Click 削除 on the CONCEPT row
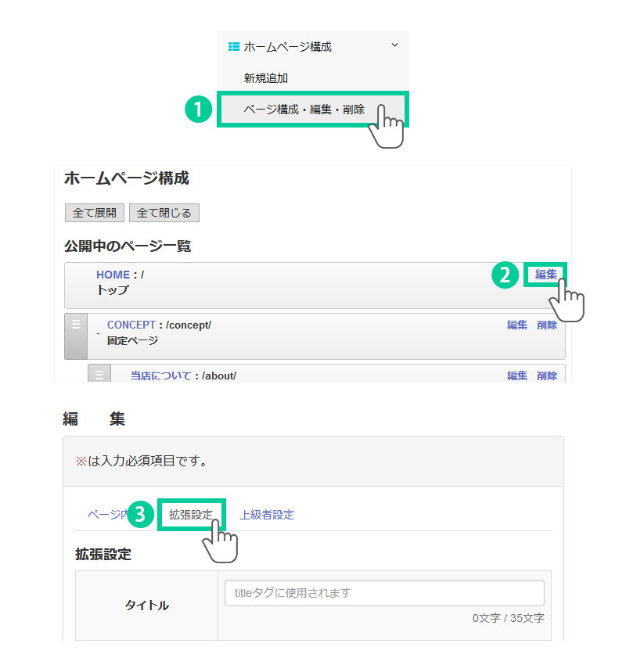626x672 pixels. pyautogui.click(x=547, y=325)
